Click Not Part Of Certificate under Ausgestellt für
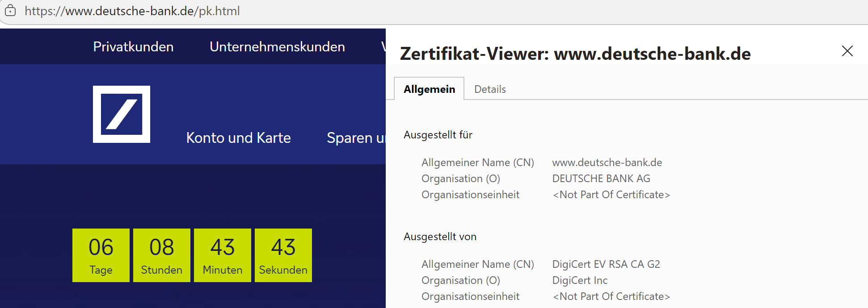 611,195
